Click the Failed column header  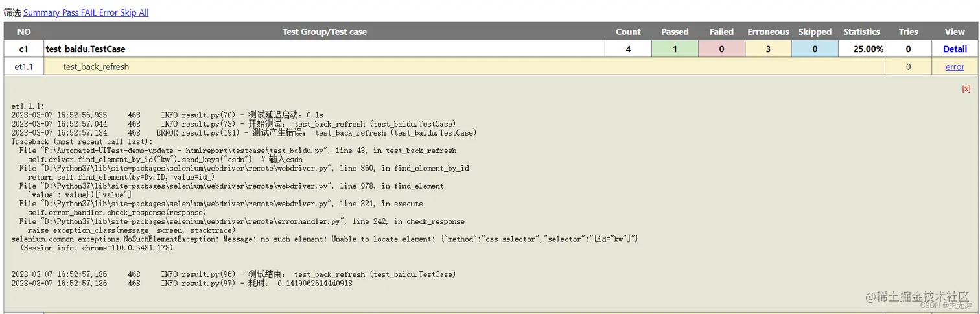coord(721,31)
